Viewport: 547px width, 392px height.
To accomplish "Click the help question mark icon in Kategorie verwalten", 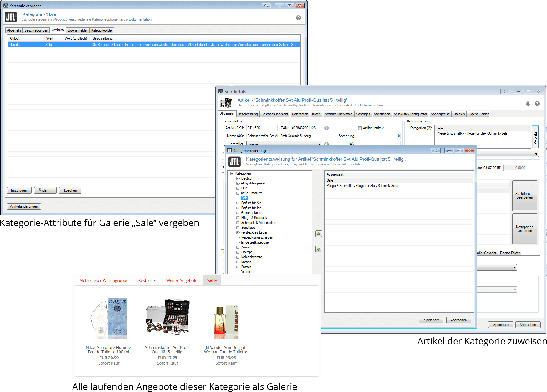I will [x=298, y=18].
